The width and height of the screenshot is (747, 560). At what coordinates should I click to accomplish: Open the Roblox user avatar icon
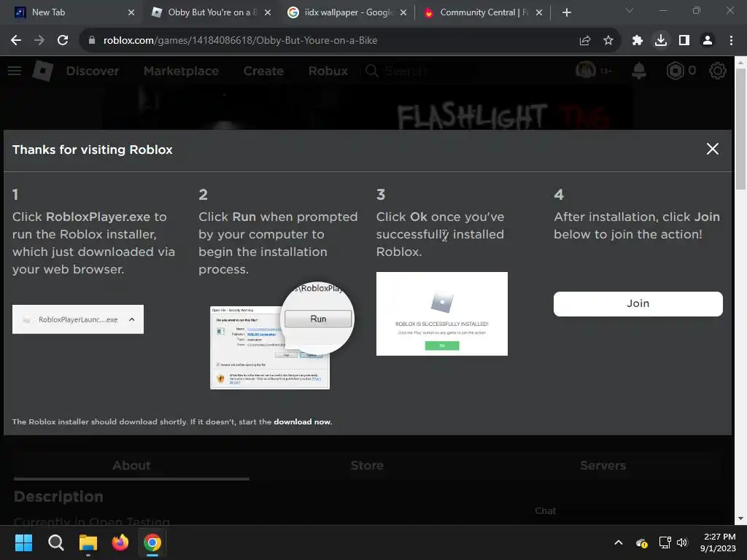click(x=585, y=71)
